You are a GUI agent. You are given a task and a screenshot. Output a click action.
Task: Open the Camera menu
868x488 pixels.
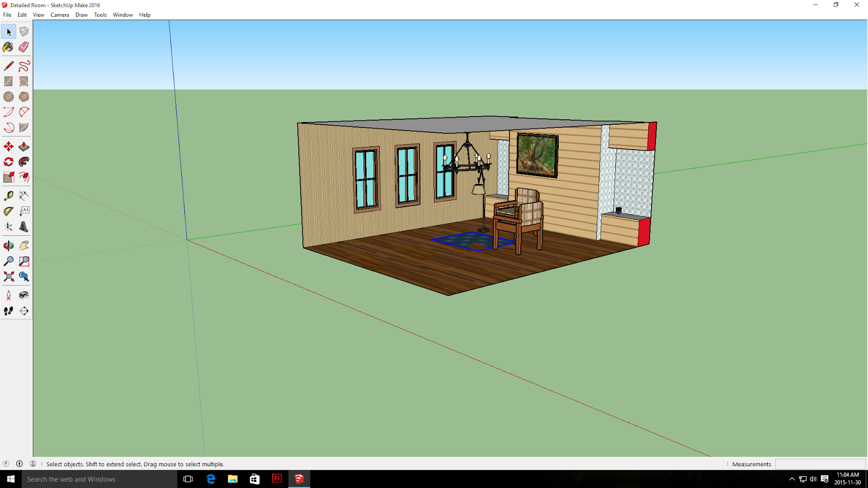coord(60,15)
